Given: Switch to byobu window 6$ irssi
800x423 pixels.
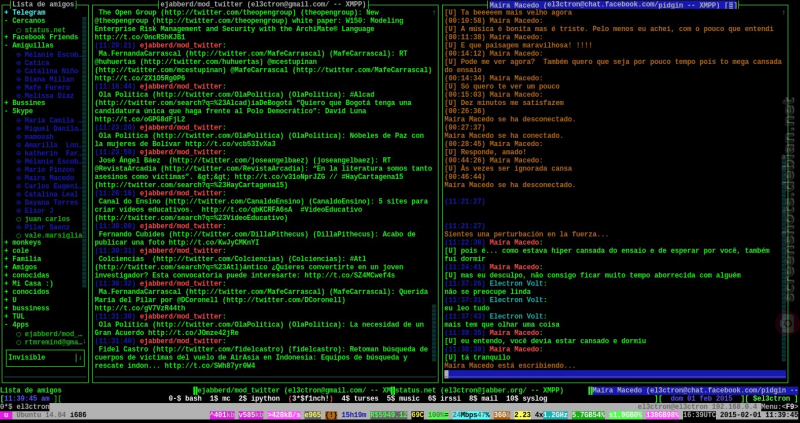Looking at the screenshot, I should [x=443, y=399].
